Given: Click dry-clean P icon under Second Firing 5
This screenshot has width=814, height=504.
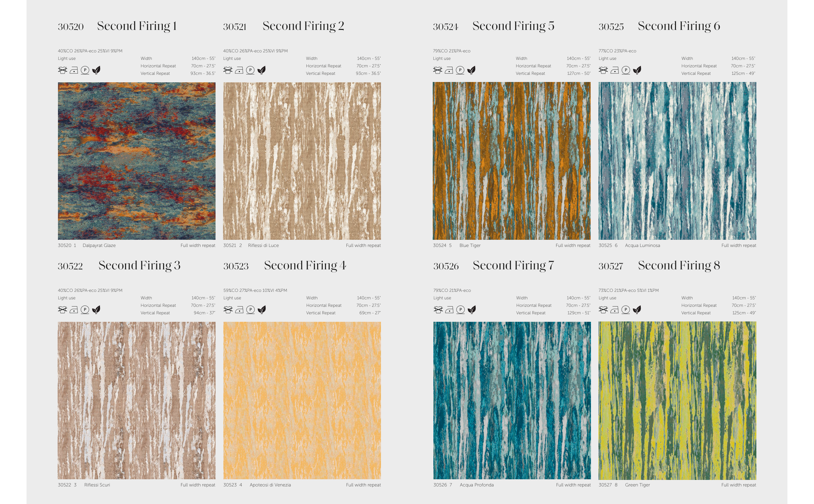Looking at the screenshot, I should 460,70.
